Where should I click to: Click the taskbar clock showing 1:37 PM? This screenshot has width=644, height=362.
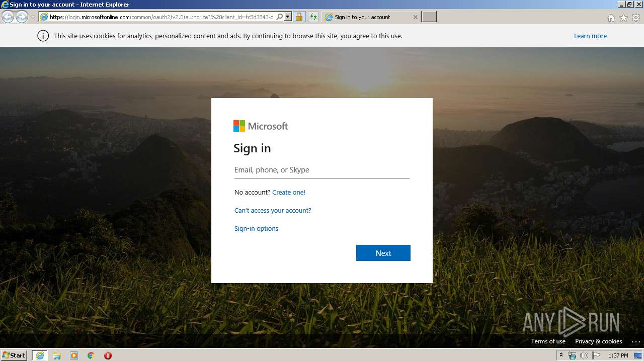click(x=618, y=355)
